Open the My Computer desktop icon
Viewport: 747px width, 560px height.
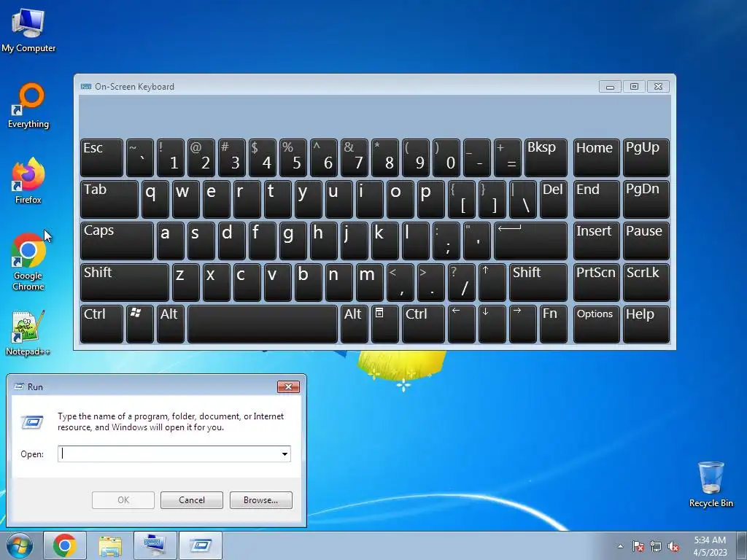click(28, 31)
